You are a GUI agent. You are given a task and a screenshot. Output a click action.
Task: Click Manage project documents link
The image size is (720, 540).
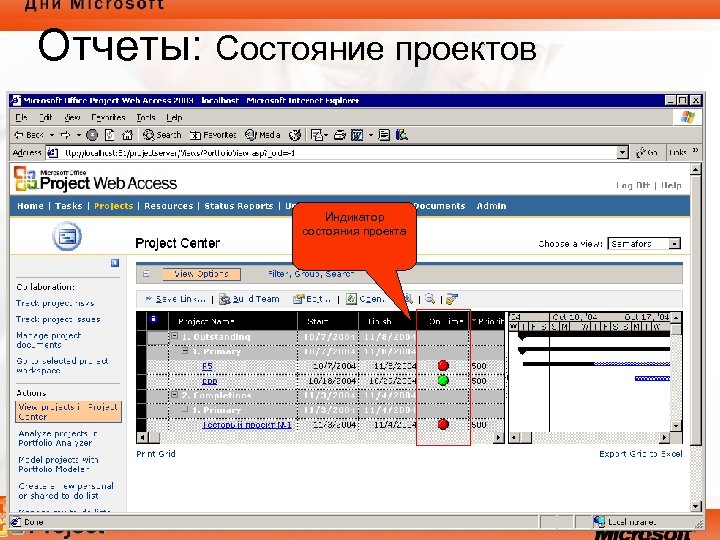click(x=48, y=340)
